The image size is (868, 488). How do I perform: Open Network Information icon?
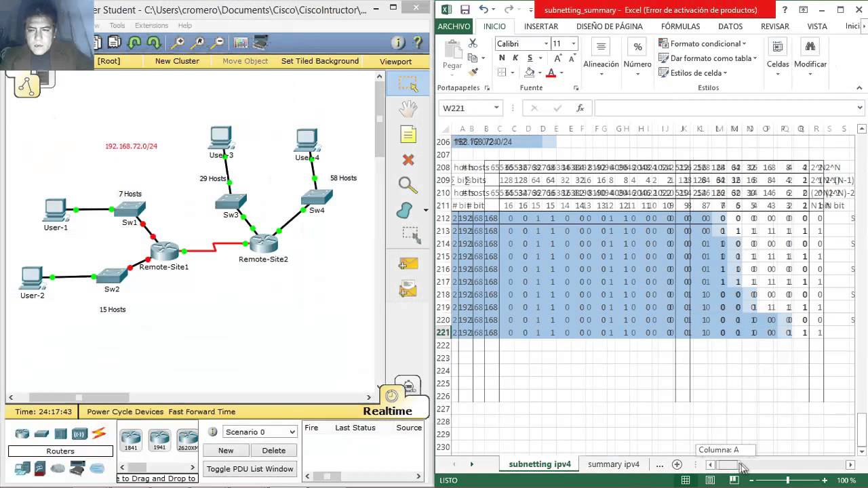click(398, 43)
